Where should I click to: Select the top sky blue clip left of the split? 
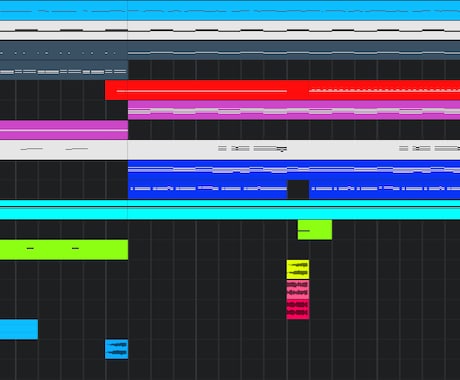point(64,10)
